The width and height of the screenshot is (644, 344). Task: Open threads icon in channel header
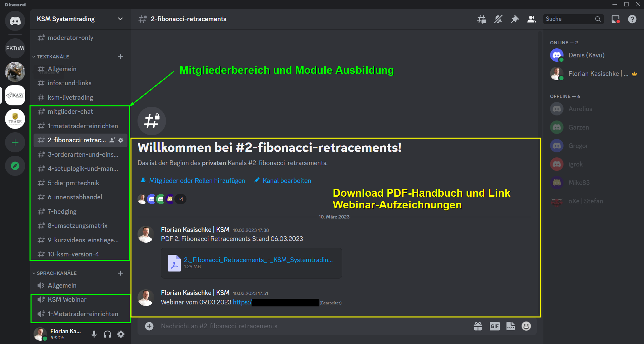pos(482,19)
